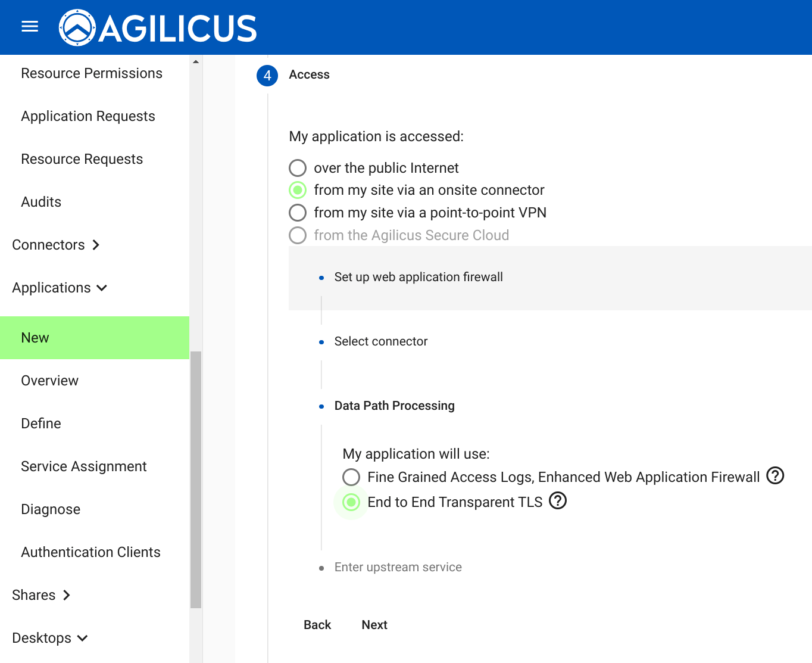Click the step 4 Access circle

pyautogui.click(x=267, y=76)
